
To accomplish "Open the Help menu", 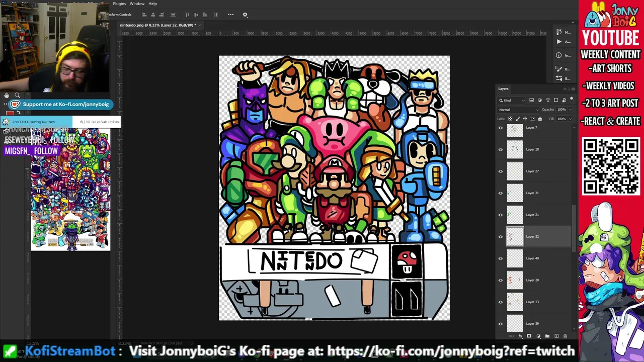I will (x=152, y=4).
